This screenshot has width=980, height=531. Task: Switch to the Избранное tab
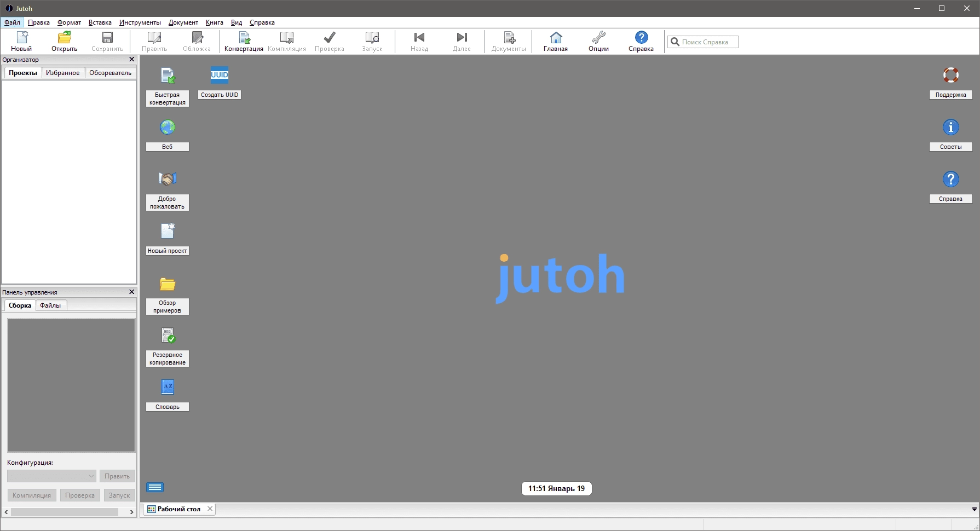click(x=63, y=73)
